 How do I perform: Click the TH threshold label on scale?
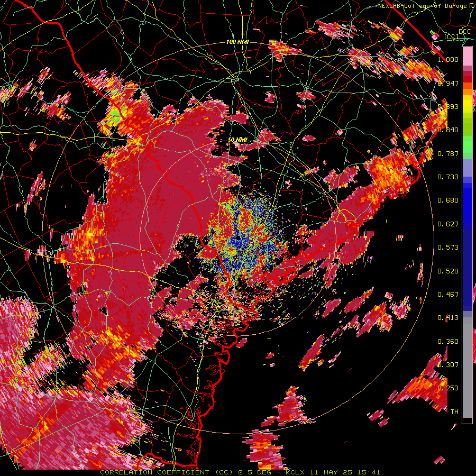pyautogui.click(x=454, y=412)
